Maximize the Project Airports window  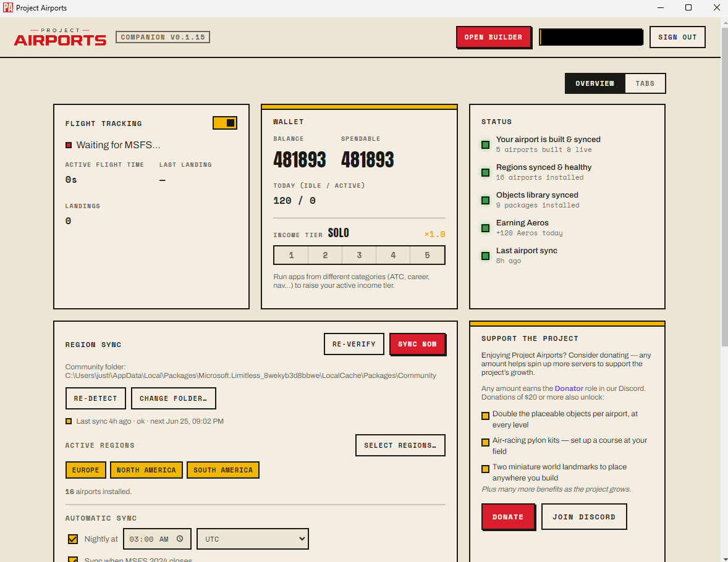[x=688, y=7]
